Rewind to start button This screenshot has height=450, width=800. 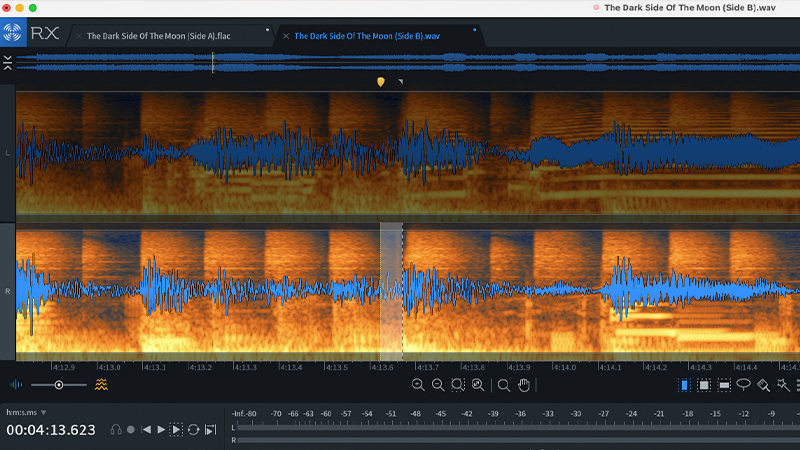pos(146,430)
